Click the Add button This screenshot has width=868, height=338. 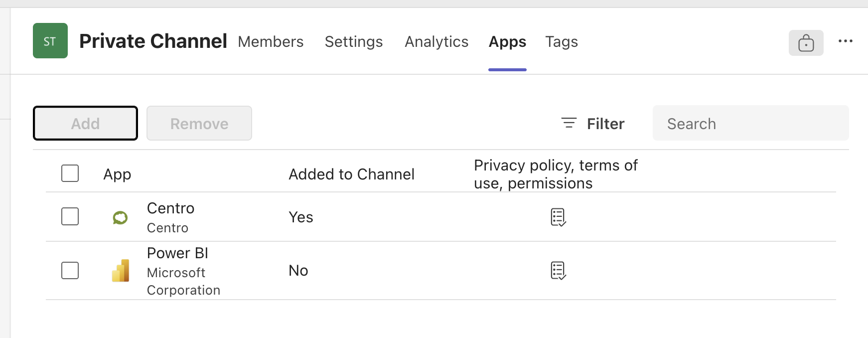pyautogui.click(x=85, y=123)
